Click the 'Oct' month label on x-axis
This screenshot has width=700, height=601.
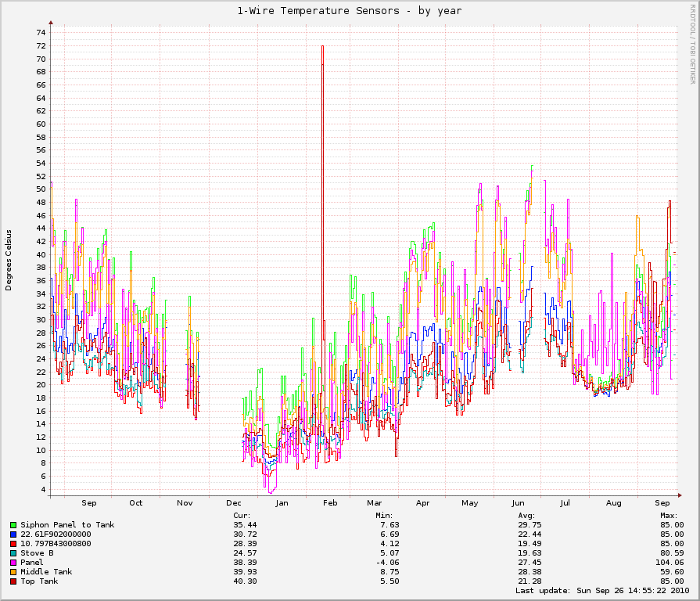(x=136, y=503)
